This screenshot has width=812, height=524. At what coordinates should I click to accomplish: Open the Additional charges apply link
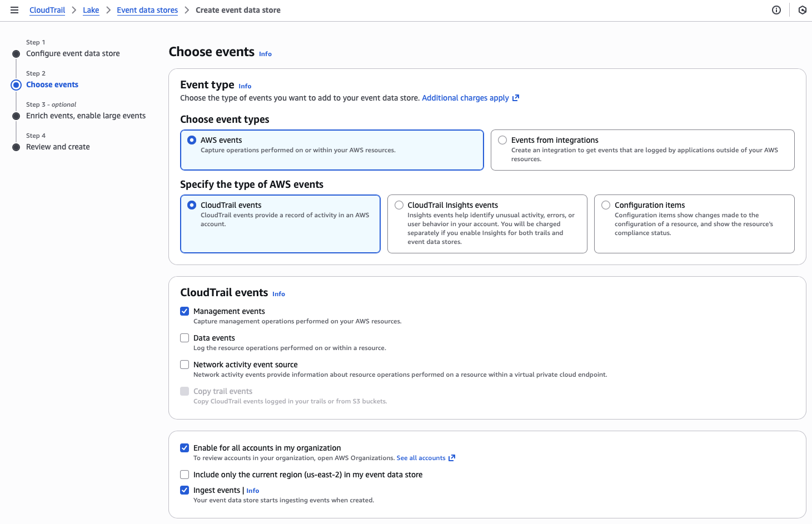coord(465,98)
